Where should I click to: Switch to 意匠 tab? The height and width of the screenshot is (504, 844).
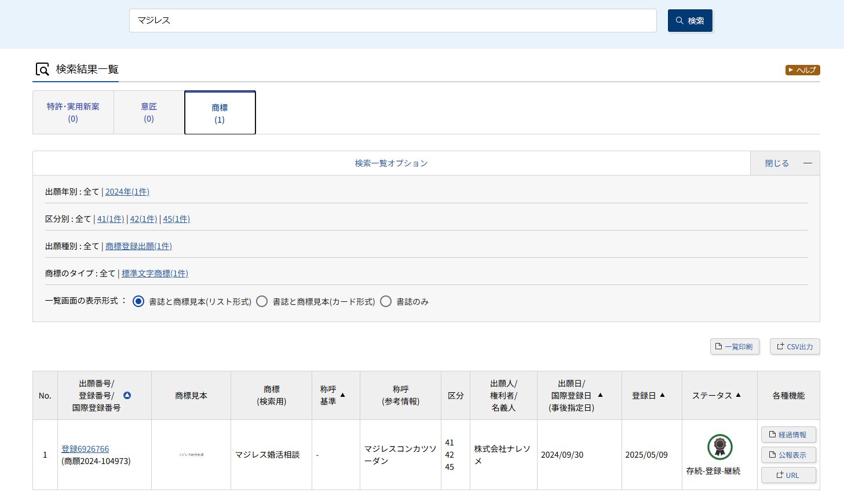tap(149, 112)
